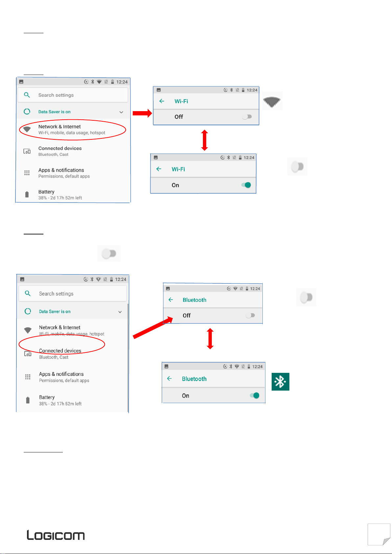Turn off the Wi-Fi On switch
The width and height of the screenshot is (392, 554).
click(x=246, y=185)
